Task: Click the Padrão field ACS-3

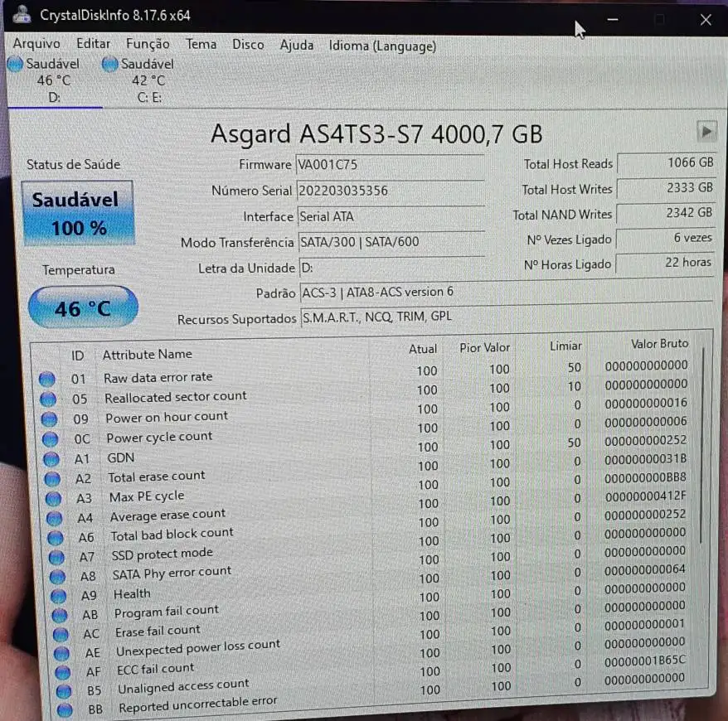Action: pyautogui.click(x=507, y=293)
